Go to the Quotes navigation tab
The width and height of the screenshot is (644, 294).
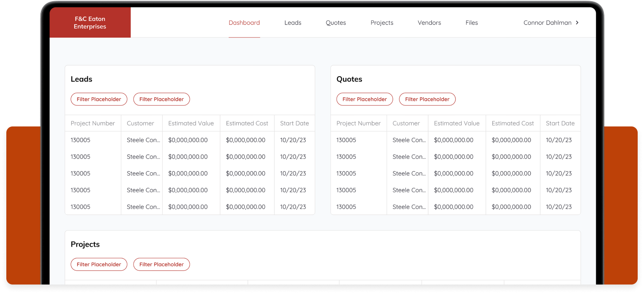[x=335, y=23]
